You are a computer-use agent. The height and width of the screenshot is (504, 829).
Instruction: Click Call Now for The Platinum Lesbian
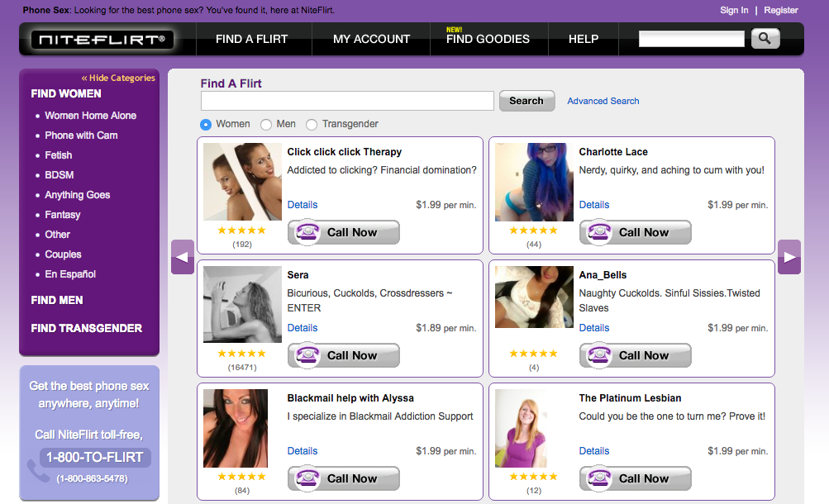coord(636,478)
